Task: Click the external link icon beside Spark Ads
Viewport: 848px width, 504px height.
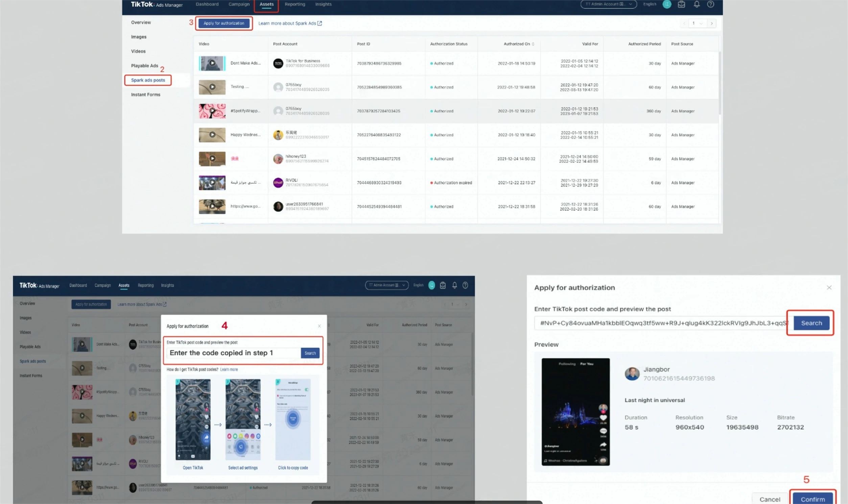Action: click(x=320, y=23)
